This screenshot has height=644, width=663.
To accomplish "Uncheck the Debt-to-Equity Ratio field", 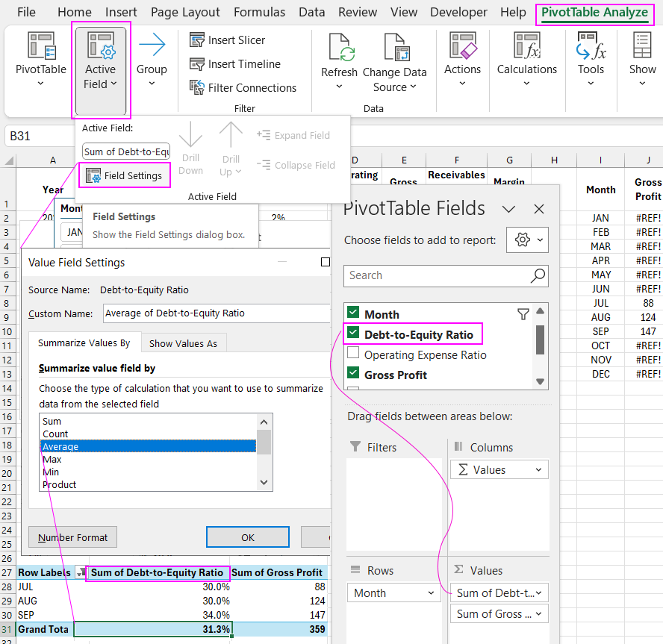I will pyautogui.click(x=353, y=334).
